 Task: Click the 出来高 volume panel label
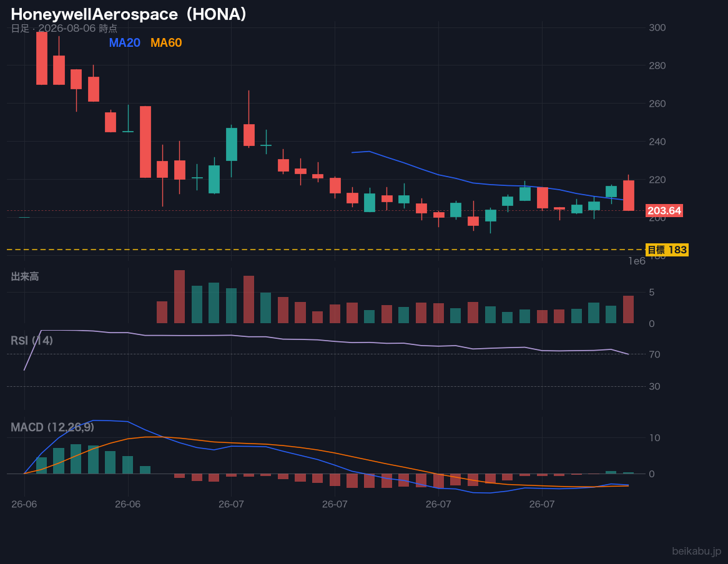(24, 276)
